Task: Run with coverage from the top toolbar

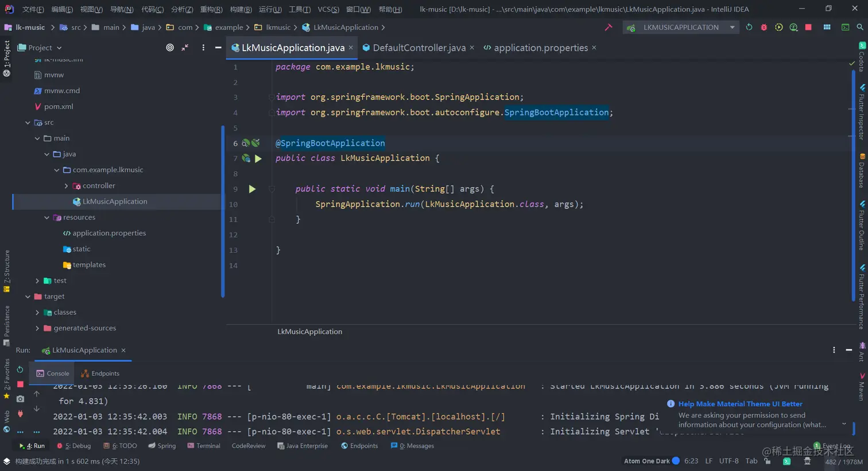Action: (x=778, y=27)
